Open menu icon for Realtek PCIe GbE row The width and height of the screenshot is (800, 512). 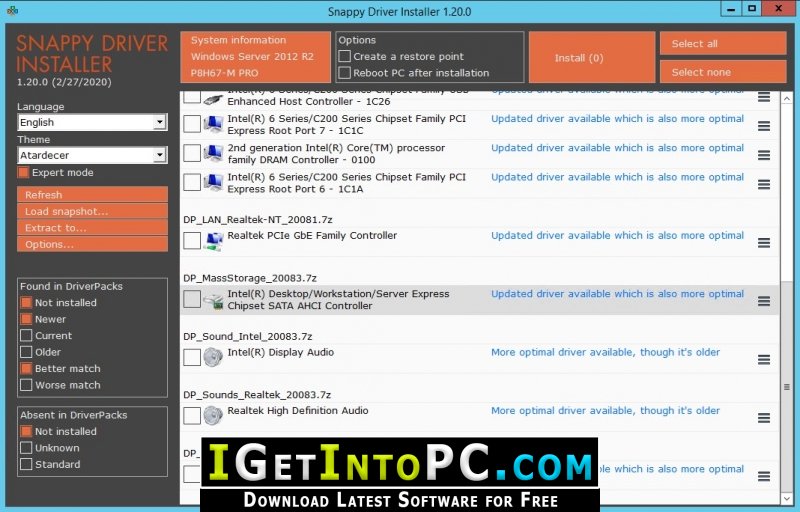pos(764,243)
